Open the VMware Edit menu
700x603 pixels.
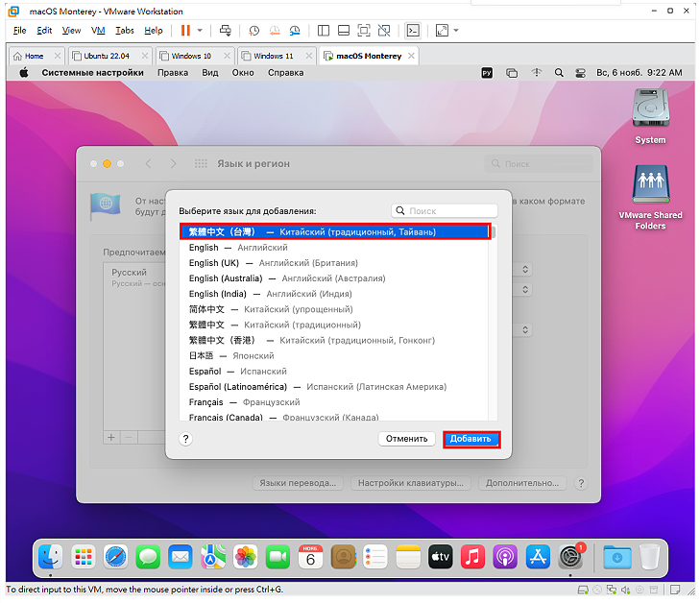coord(44,31)
